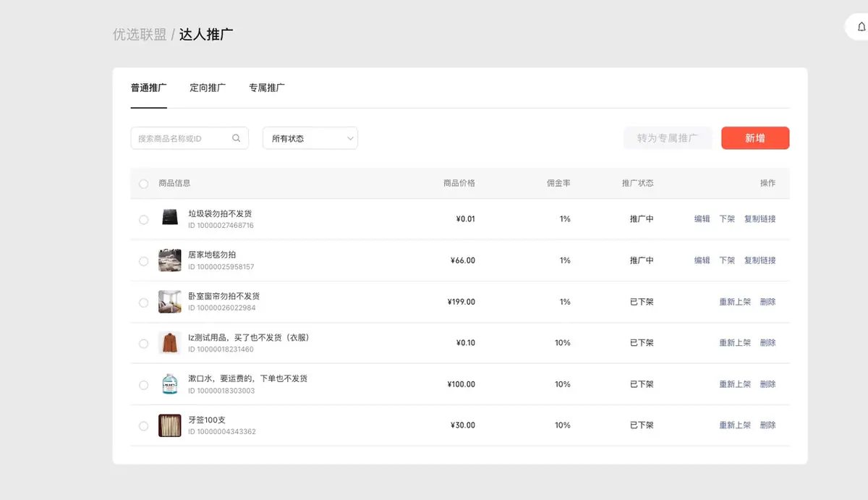Click 编辑 for 居家地毯勿拍

pyautogui.click(x=702, y=260)
